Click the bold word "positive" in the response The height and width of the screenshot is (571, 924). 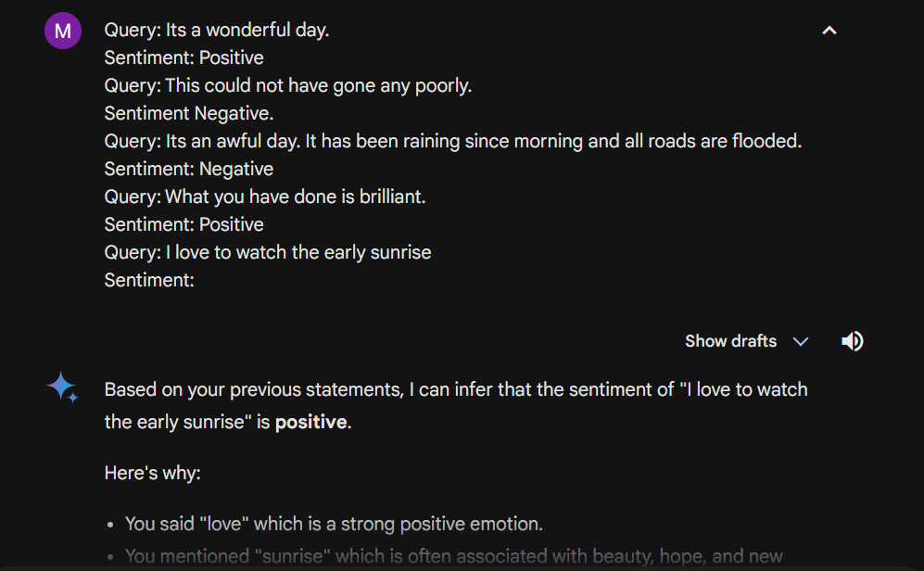pos(311,423)
